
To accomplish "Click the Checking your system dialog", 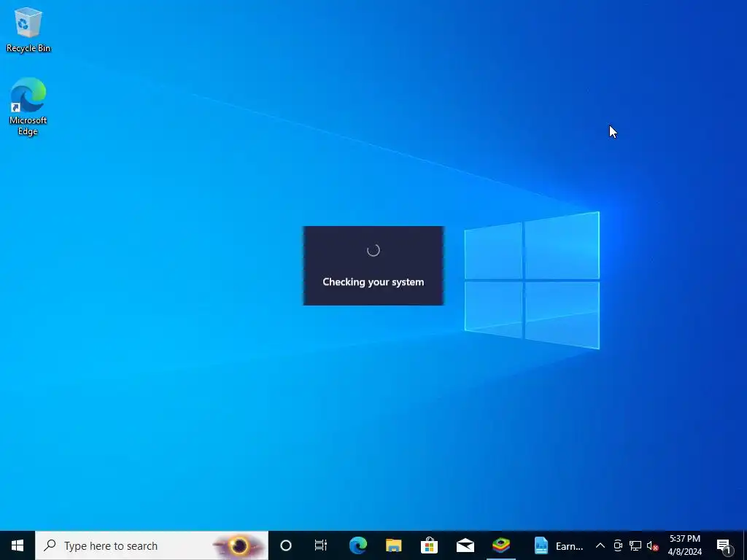I will click(x=373, y=265).
